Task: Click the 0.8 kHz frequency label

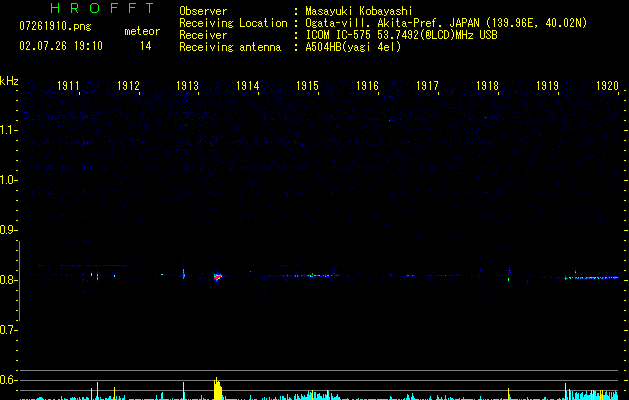Action: 8,280
